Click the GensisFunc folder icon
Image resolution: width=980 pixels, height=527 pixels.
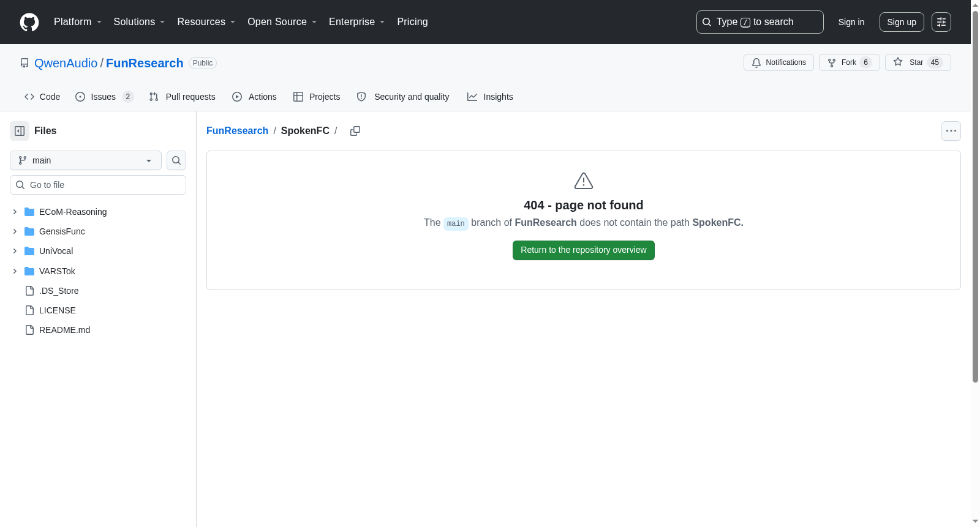click(29, 231)
